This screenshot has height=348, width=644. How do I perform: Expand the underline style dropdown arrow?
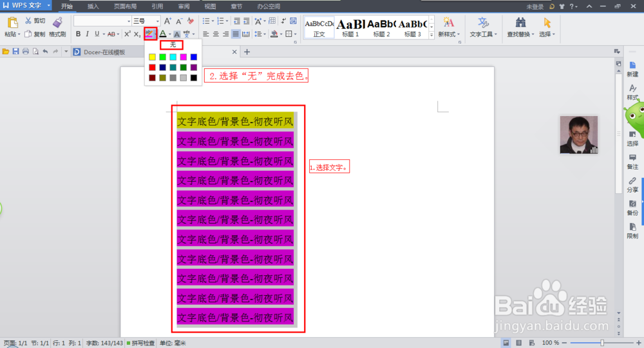tap(104, 35)
